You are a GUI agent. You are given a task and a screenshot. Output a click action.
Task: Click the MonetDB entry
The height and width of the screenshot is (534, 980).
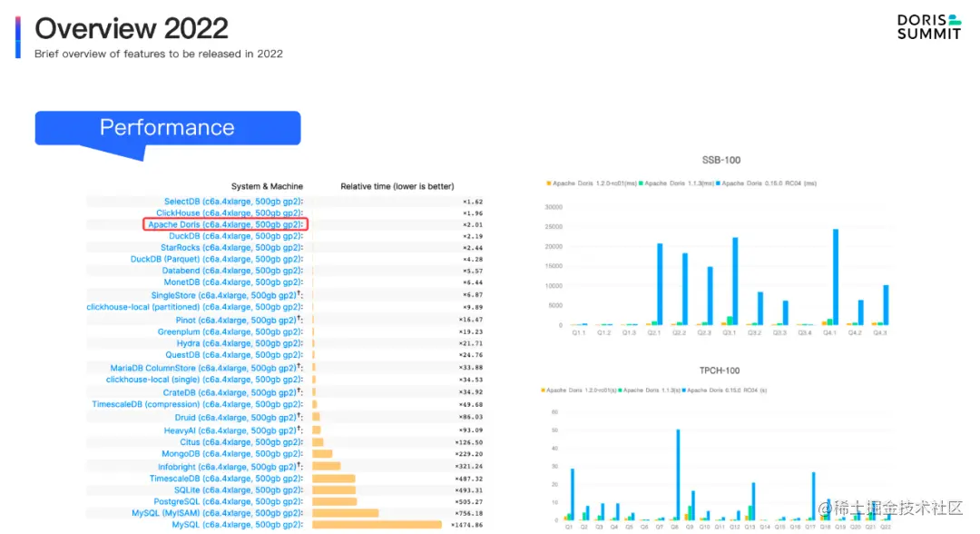(x=233, y=282)
